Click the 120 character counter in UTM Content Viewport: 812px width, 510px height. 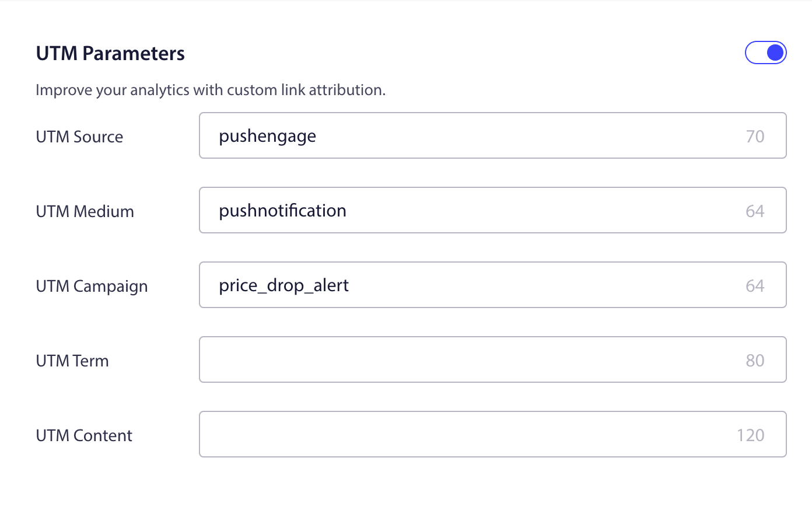[x=750, y=435]
